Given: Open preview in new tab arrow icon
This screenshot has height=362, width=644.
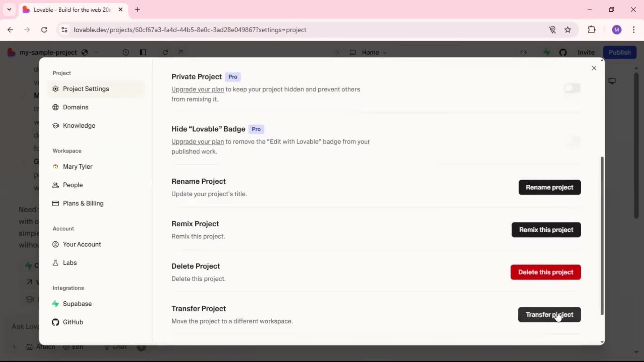Looking at the screenshot, I should coord(180,52).
